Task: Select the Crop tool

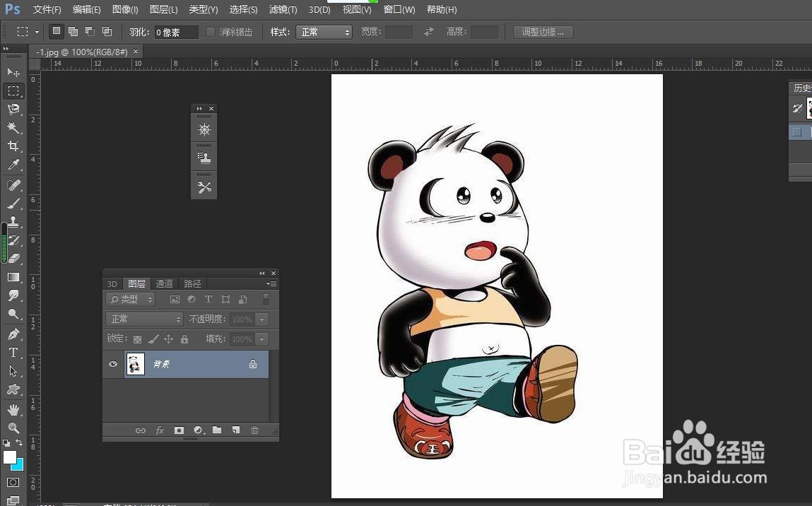Action: click(13, 147)
